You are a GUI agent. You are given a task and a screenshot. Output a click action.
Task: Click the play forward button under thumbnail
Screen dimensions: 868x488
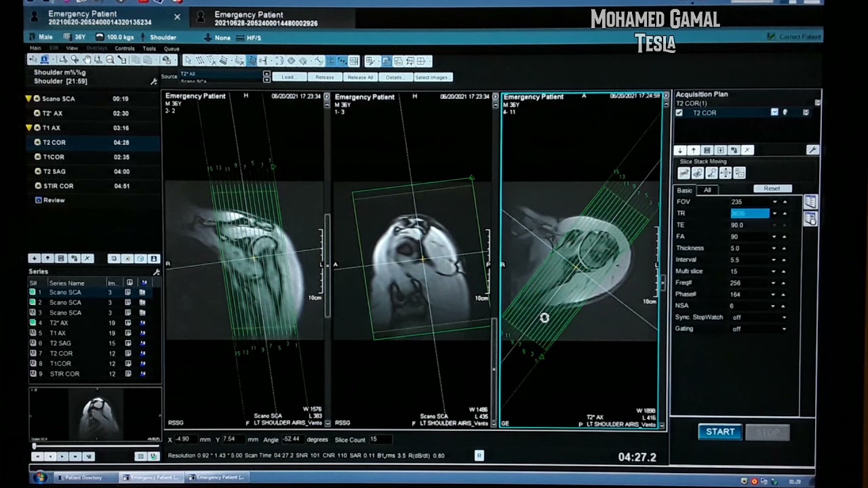tap(62, 456)
